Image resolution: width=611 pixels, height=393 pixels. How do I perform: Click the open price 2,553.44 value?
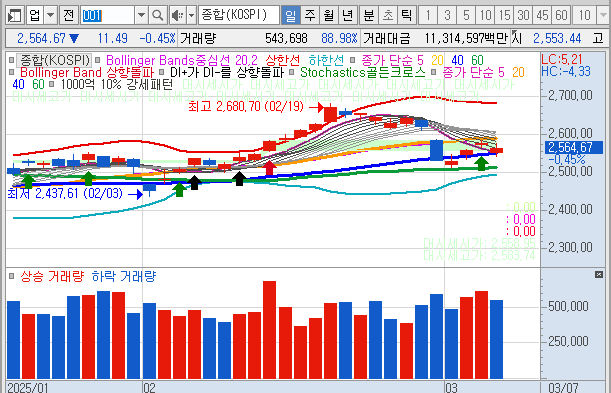[x=557, y=38]
